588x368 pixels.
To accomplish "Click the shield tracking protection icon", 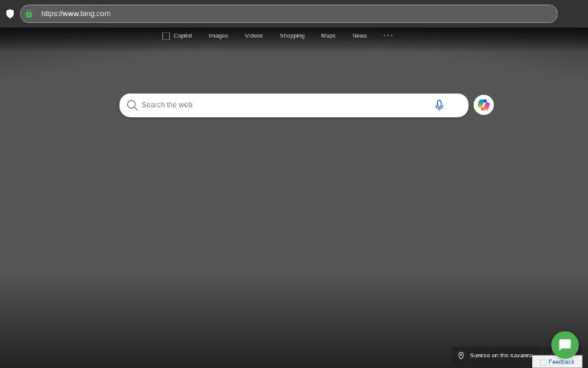I will pyautogui.click(x=10, y=14).
